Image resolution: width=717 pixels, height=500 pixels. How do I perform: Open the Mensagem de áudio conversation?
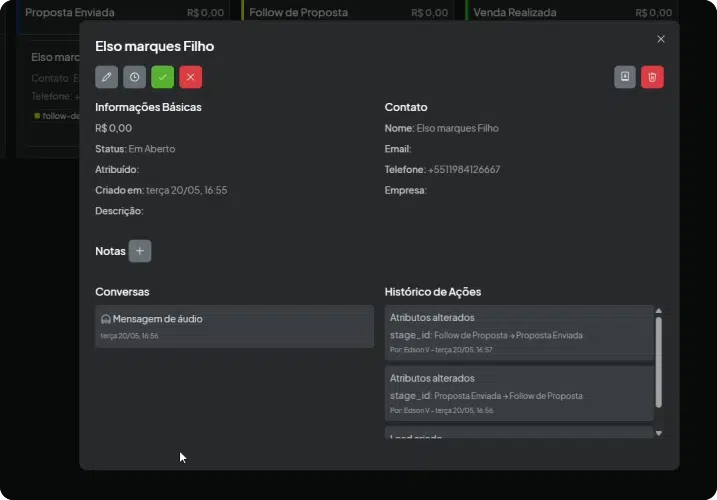click(x=234, y=327)
